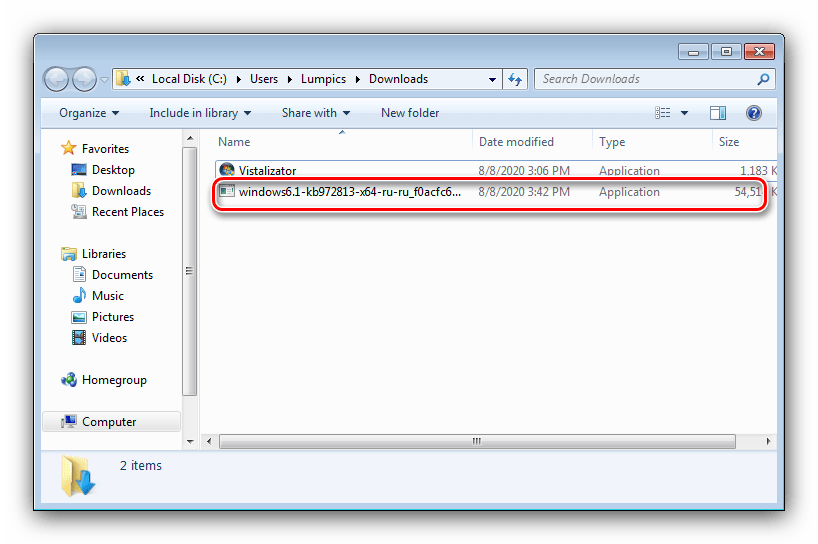Expand arrow after Local Disk (C:)
This screenshot has height=544, width=818.
[238, 79]
